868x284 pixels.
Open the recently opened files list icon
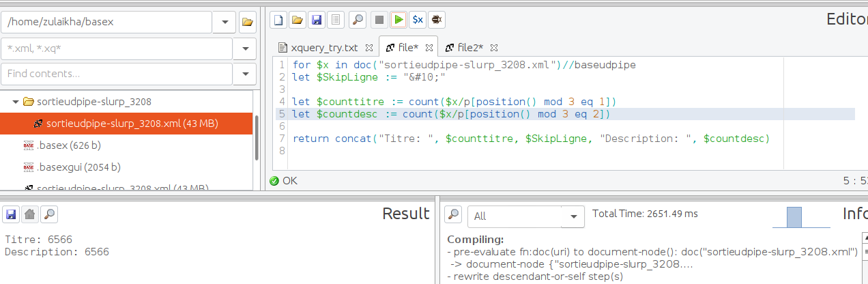(x=335, y=20)
